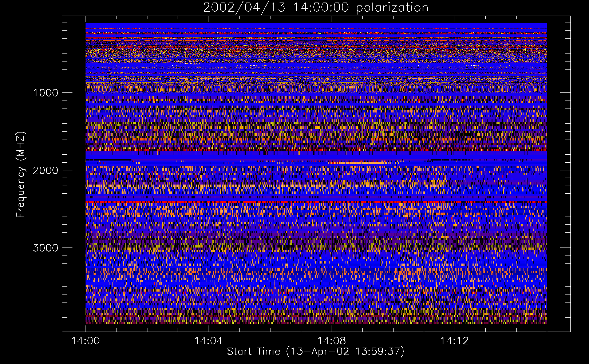Image resolution: width=589 pixels, height=364 pixels.
Task: Click the 14:04 time tick label
Action: click(x=208, y=341)
